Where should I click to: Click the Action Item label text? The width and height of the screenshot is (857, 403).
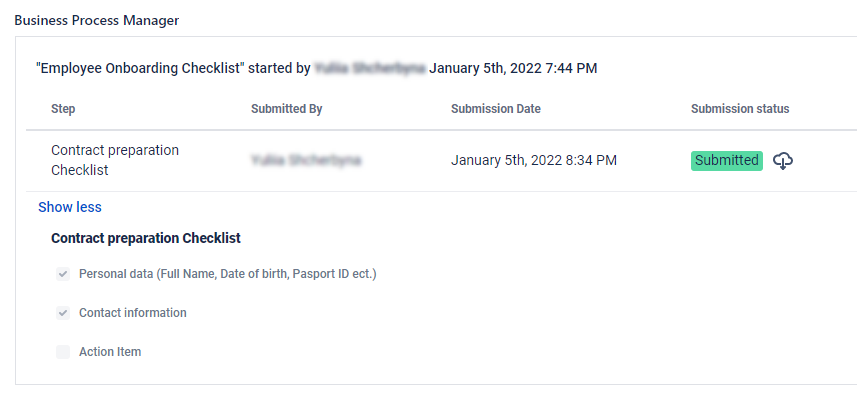pyautogui.click(x=110, y=352)
